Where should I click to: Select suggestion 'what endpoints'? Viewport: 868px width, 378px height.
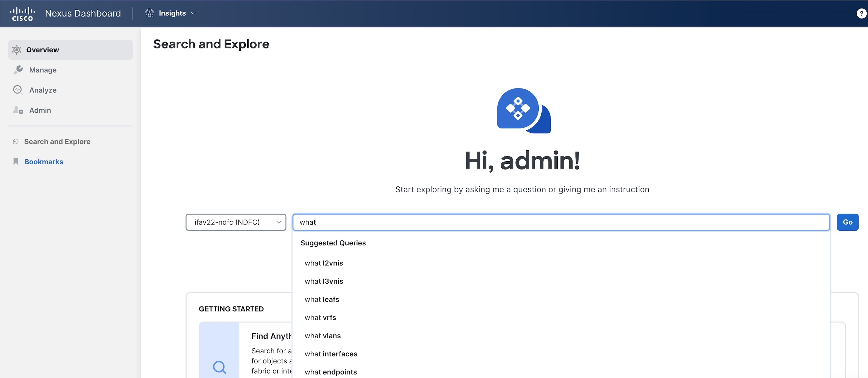point(331,372)
